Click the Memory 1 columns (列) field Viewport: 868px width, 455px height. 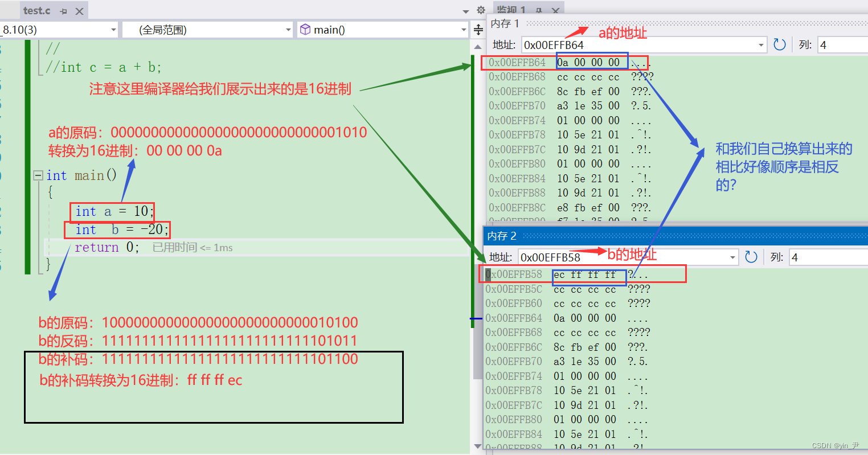[x=842, y=45]
